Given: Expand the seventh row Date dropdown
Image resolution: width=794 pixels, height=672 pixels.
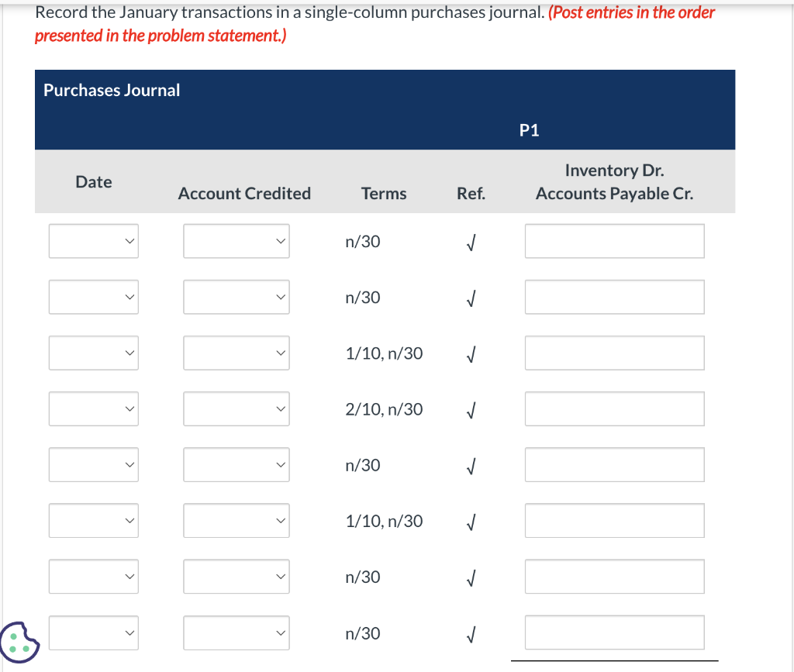Looking at the screenshot, I should click(x=93, y=577).
